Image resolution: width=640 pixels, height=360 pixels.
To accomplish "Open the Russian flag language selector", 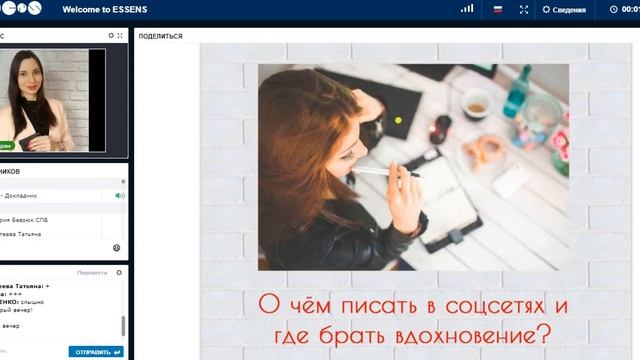I will pos(498,9).
